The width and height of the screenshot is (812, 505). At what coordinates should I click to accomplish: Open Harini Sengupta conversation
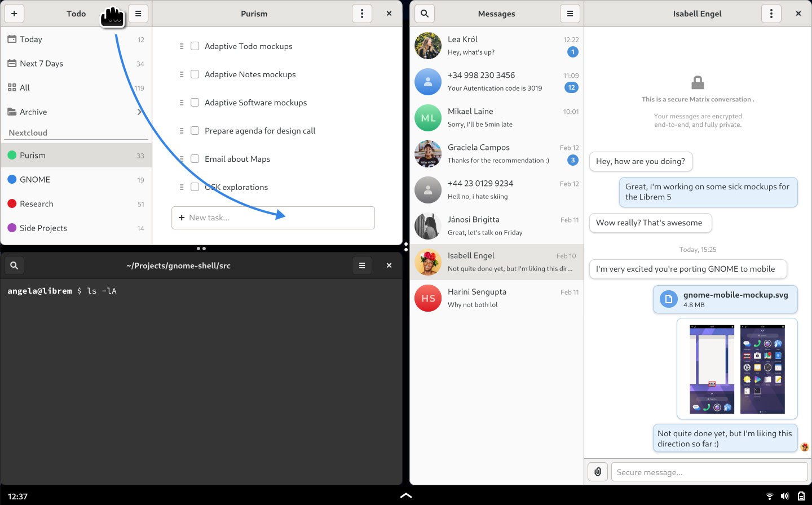(x=497, y=298)
